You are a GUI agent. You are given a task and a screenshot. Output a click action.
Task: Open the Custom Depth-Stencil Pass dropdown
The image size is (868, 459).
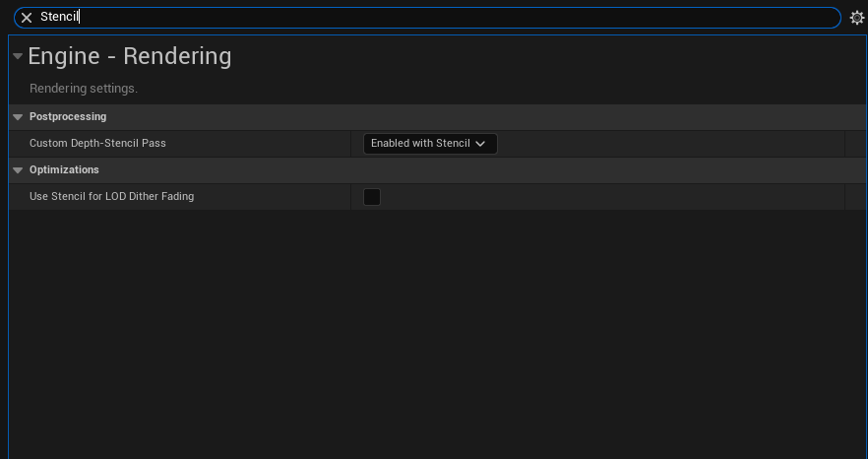pos(430,144)
